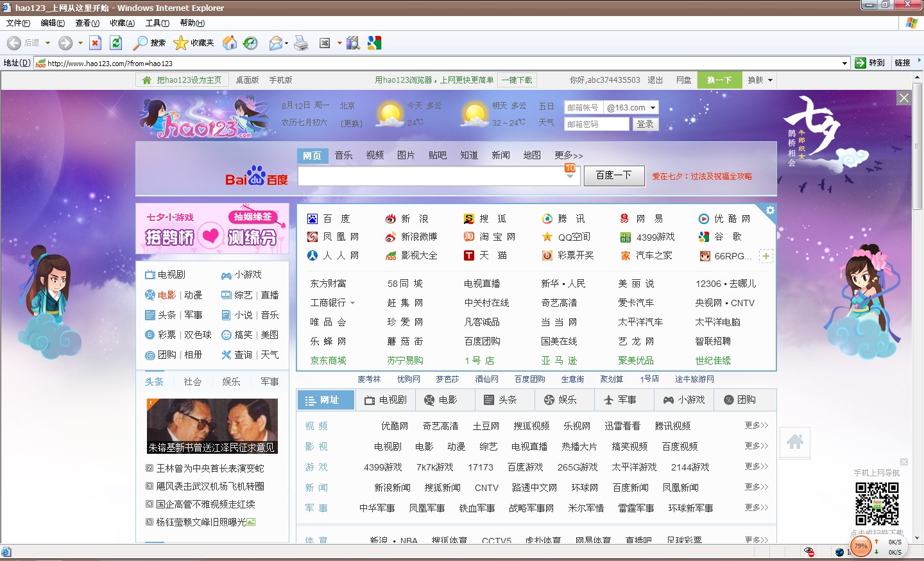
Task: Open the 工具 menu
Action: 157,23
